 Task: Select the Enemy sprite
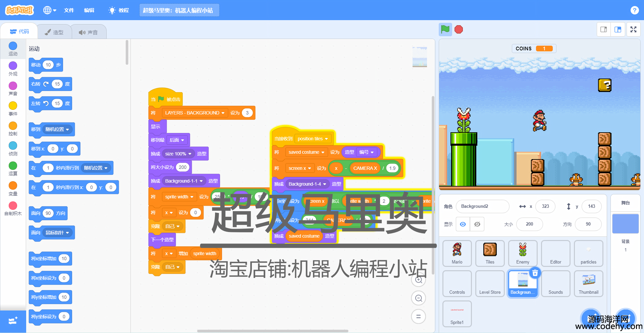(523, 253)
